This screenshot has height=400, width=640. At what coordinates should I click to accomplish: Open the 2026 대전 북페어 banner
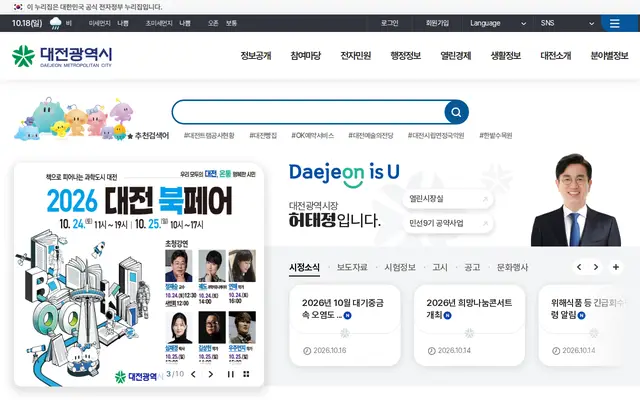click(x=139, y=275)
